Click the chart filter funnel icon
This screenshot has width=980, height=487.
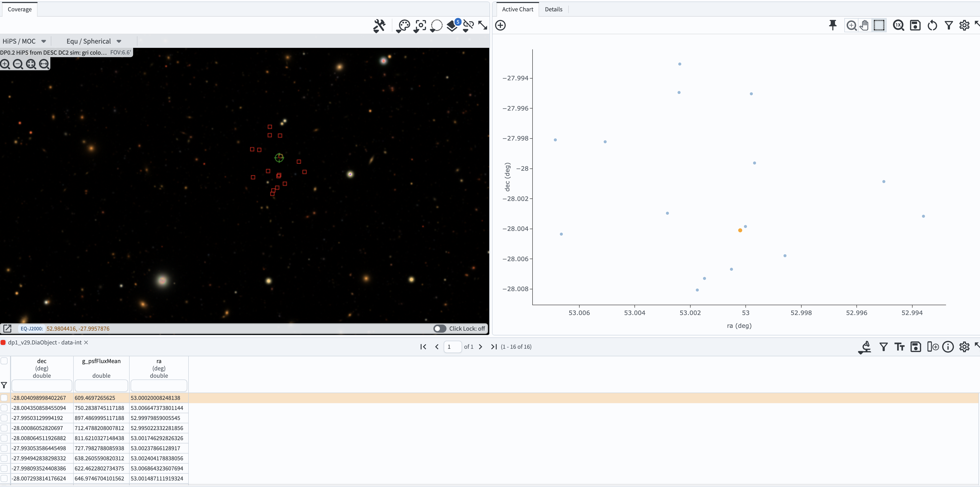[x=949, y=25]
